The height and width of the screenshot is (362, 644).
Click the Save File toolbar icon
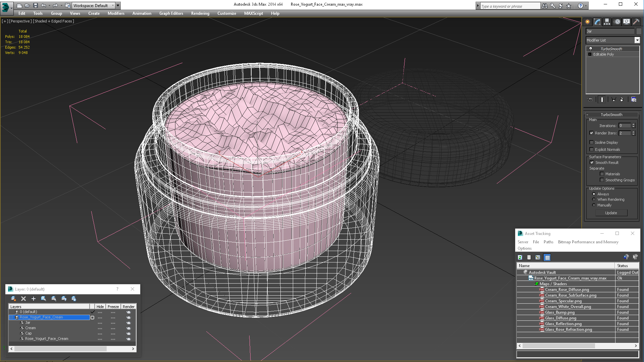pyautogui.click(x=36, y=5)
